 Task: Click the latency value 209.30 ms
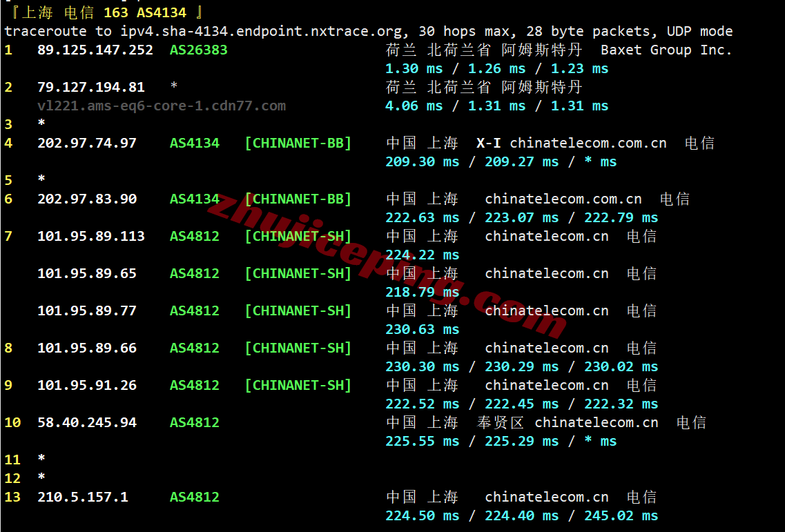[x=422, y=161]
